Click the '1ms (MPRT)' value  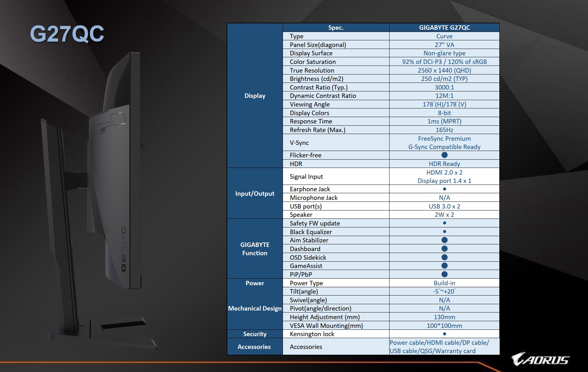point(444,121)
